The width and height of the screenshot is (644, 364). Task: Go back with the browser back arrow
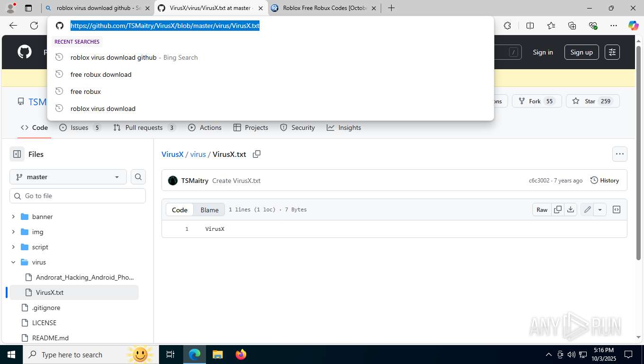pos(13,26)
